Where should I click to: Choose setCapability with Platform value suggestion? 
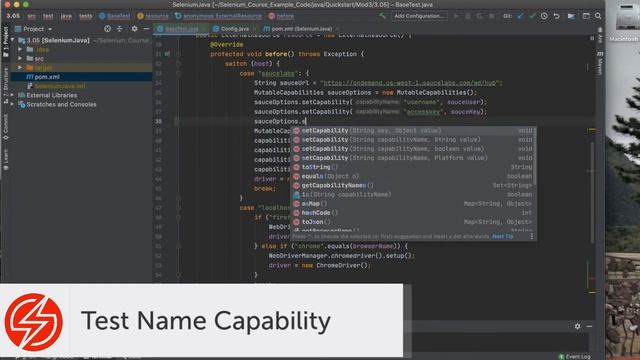[413, 158]
